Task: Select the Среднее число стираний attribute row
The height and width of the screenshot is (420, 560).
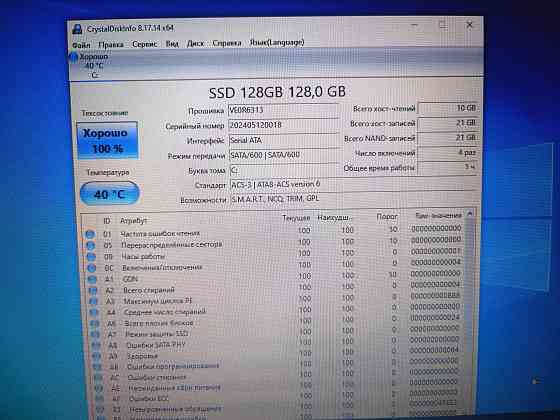Action: point(276,311)
